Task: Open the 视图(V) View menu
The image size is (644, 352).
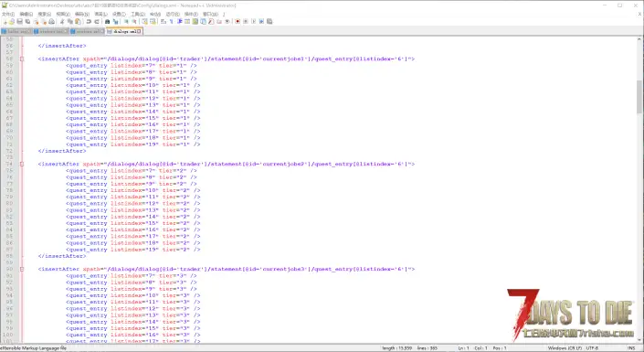Action: click(63, 14)
